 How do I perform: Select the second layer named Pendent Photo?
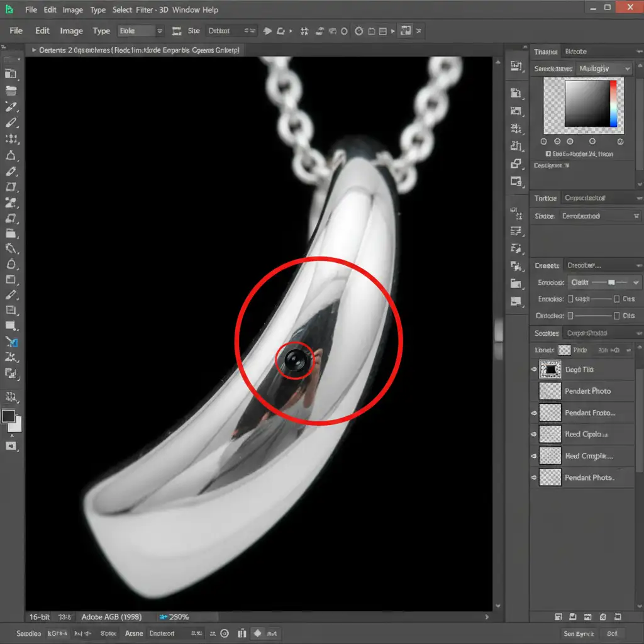click(x=587, y=391)
